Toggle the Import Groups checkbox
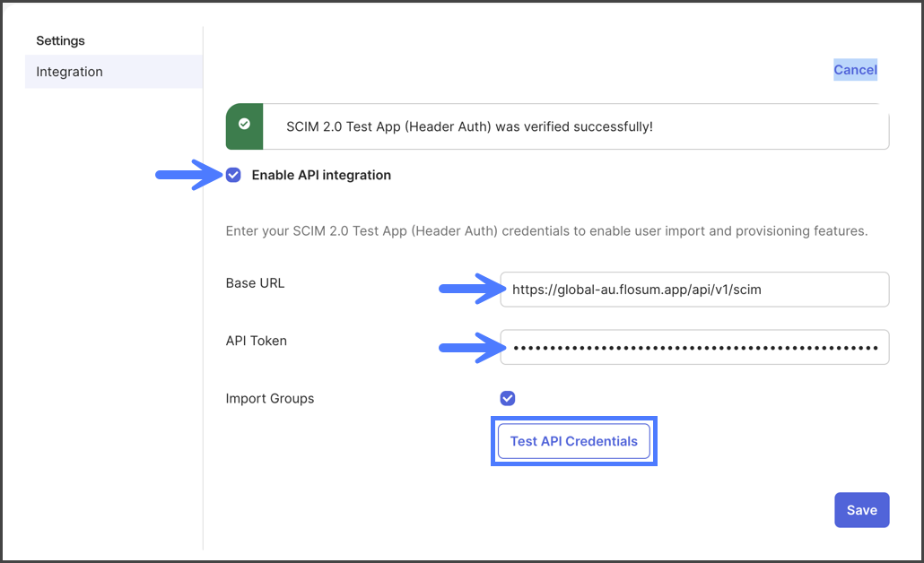924x563 pixels. 508,398
